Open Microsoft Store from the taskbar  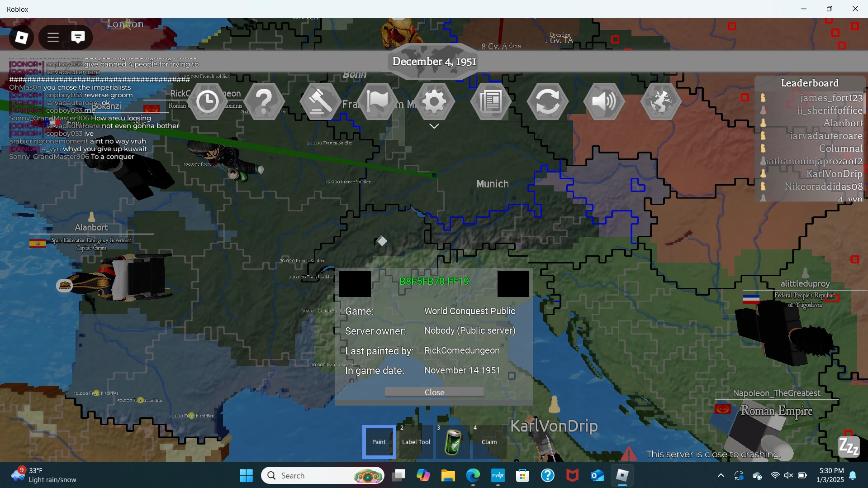coord(523,476)
